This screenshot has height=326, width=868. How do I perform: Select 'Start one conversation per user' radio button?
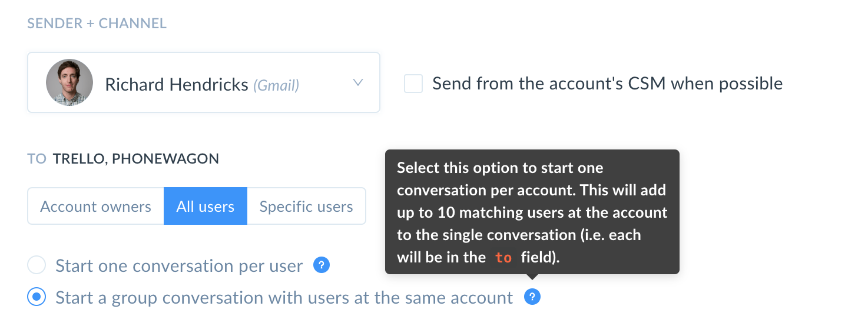(x=37, y=266)
